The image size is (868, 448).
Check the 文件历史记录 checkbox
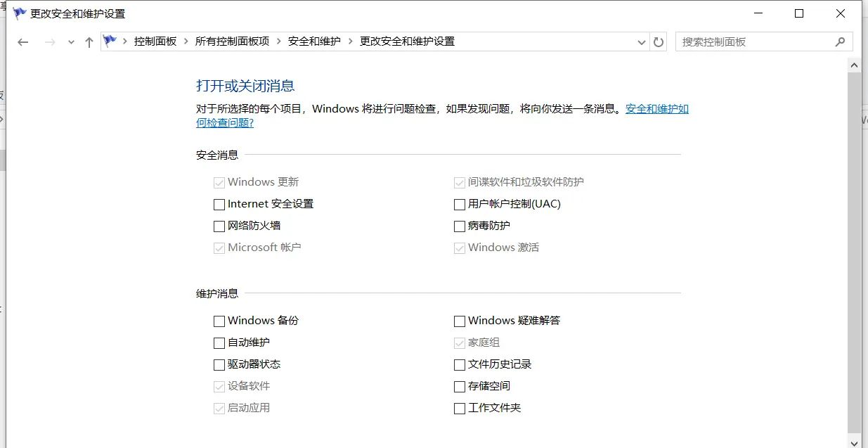point(459,364)
